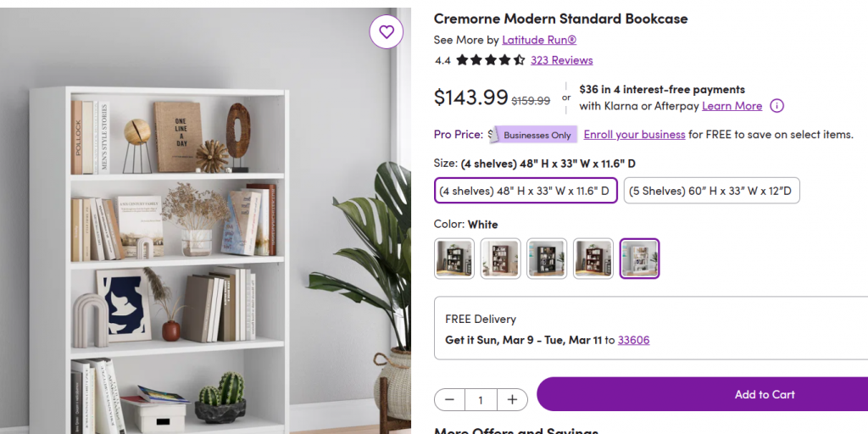
Task: Click Enroll your business link
Action: point(634,134)
